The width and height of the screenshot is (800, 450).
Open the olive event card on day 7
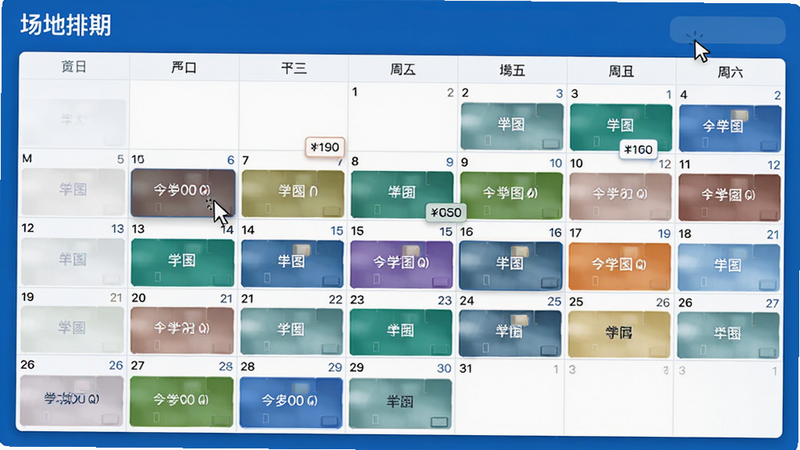tap(293, 193)
